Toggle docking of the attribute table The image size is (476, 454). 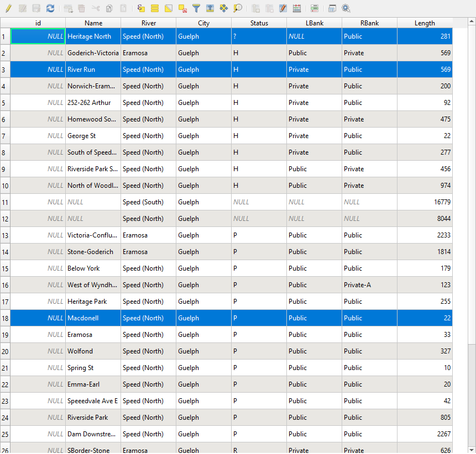point(332,8)
